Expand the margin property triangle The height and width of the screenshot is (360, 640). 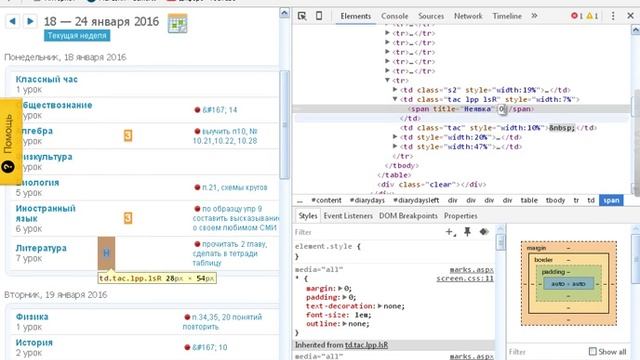tap(340, 288)
